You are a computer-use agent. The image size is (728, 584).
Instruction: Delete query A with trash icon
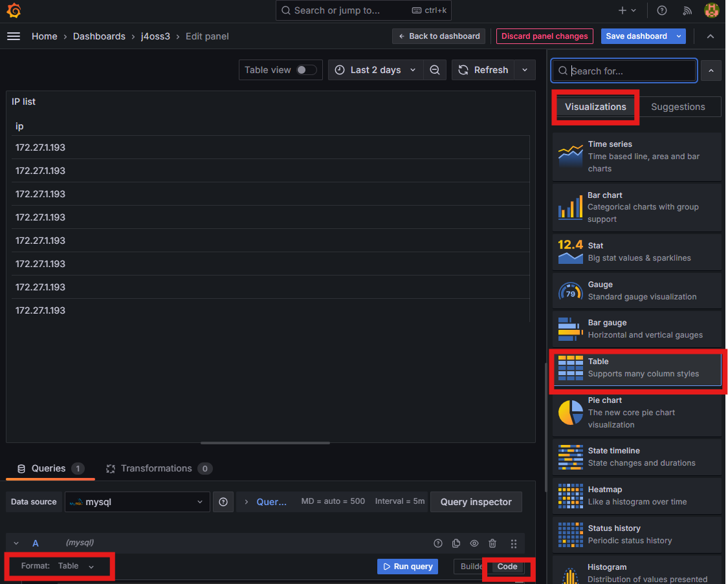tap(492, 543)
